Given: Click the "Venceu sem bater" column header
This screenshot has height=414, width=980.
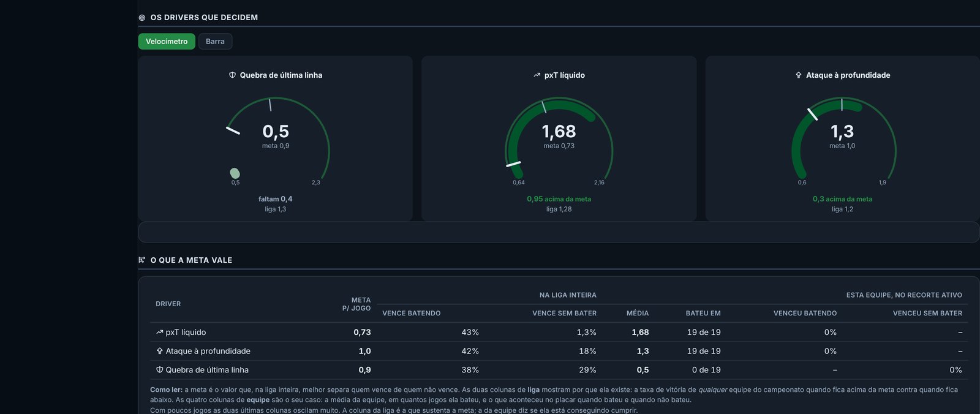Looking at the screenshot, I should (927, 314).
